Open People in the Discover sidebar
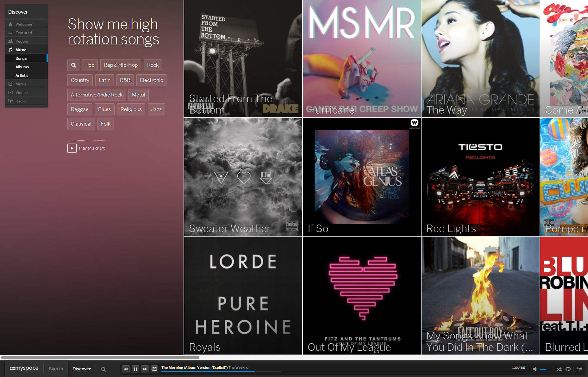Viewport: 588px width, 377px height. point(26,41)
